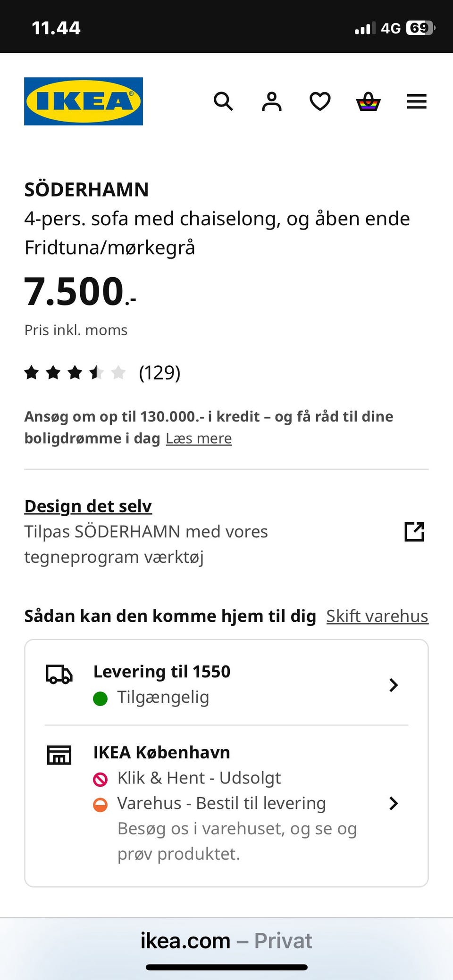Click the Skift varehus link
Screen dimensions: 453x980
click(x=377, y=616)
